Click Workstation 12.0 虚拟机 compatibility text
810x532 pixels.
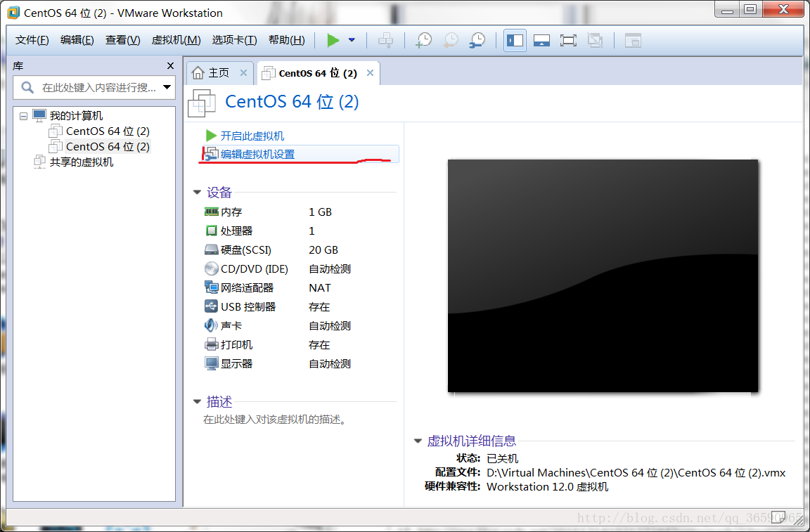548,486
